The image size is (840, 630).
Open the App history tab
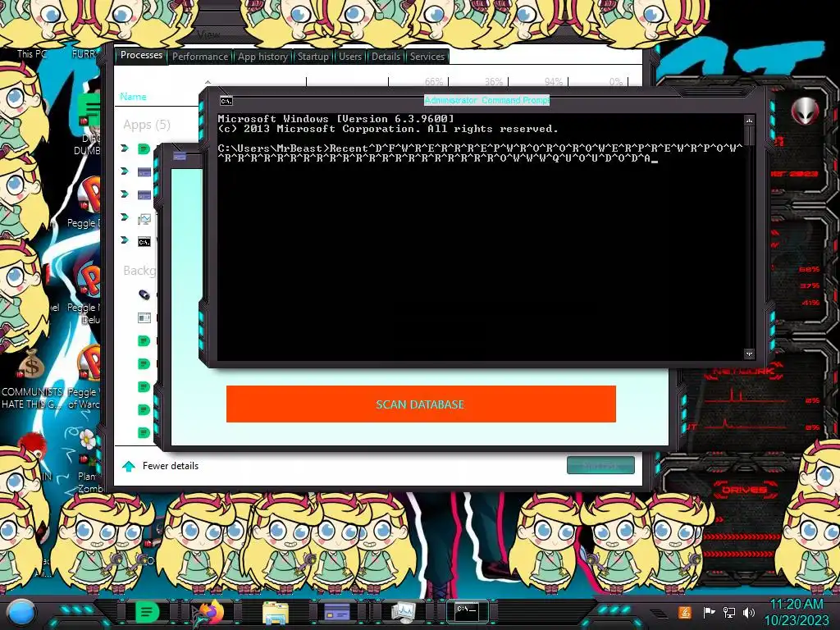[262, 57]
